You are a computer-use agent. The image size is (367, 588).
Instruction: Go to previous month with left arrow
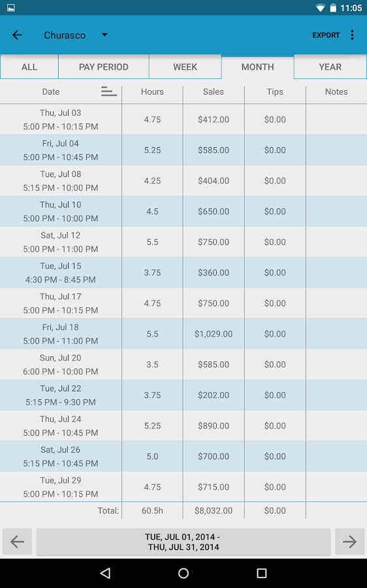pyautogui.click(x=17, y=542)
